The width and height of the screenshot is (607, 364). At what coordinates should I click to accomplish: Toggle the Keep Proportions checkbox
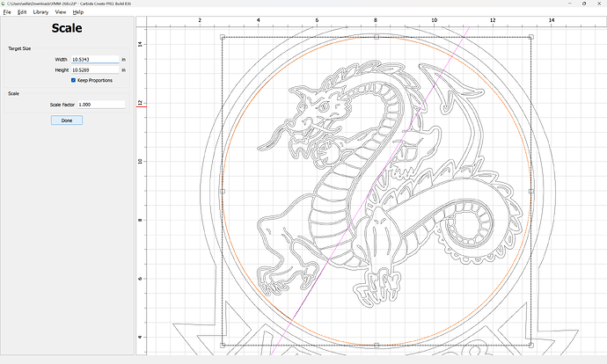click(74, 80)
